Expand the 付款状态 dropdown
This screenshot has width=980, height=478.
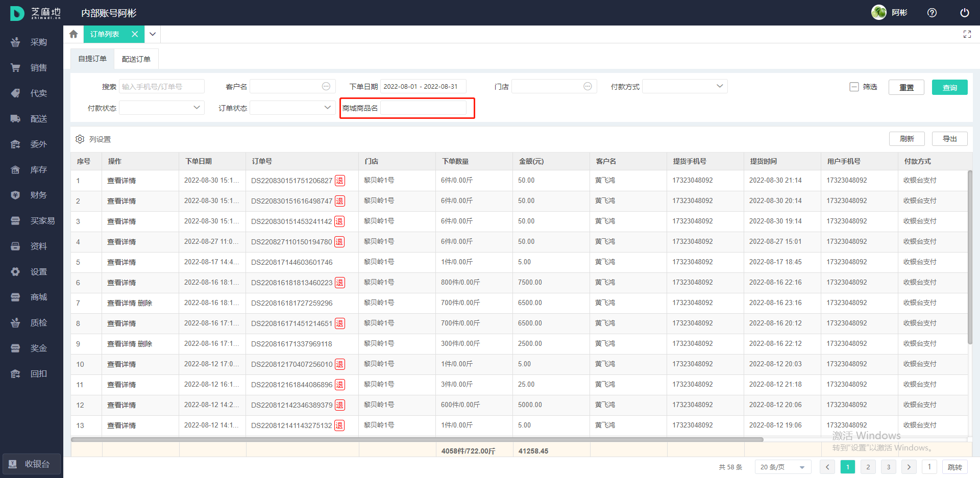click(162, 108)
